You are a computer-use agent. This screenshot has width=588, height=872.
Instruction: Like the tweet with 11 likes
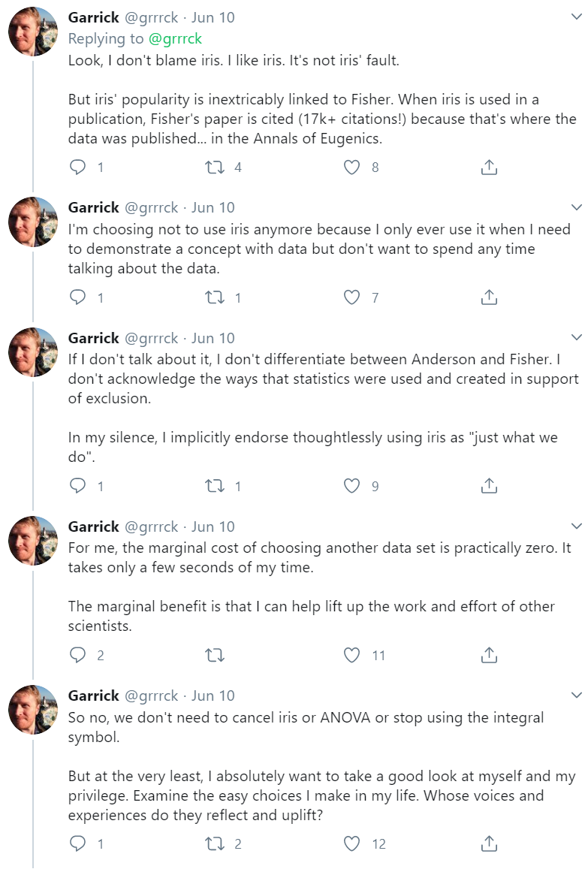pos(351,655)
